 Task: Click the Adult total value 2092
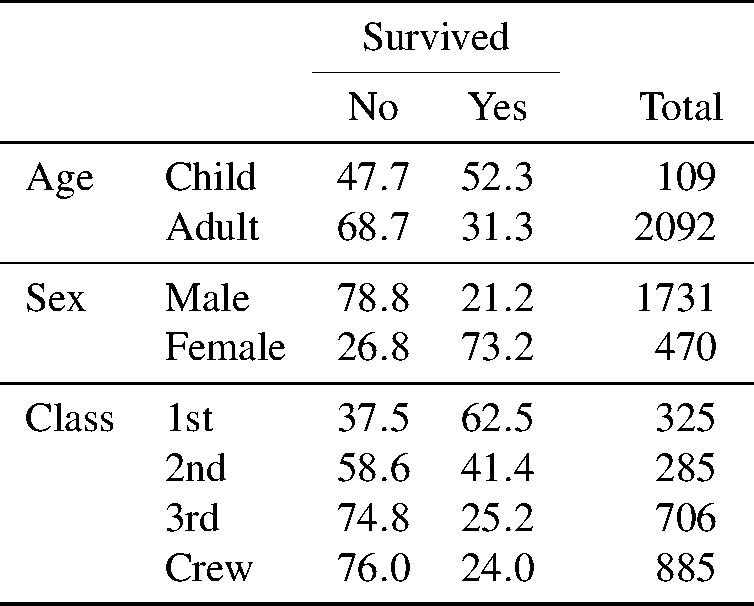point(675,228)
